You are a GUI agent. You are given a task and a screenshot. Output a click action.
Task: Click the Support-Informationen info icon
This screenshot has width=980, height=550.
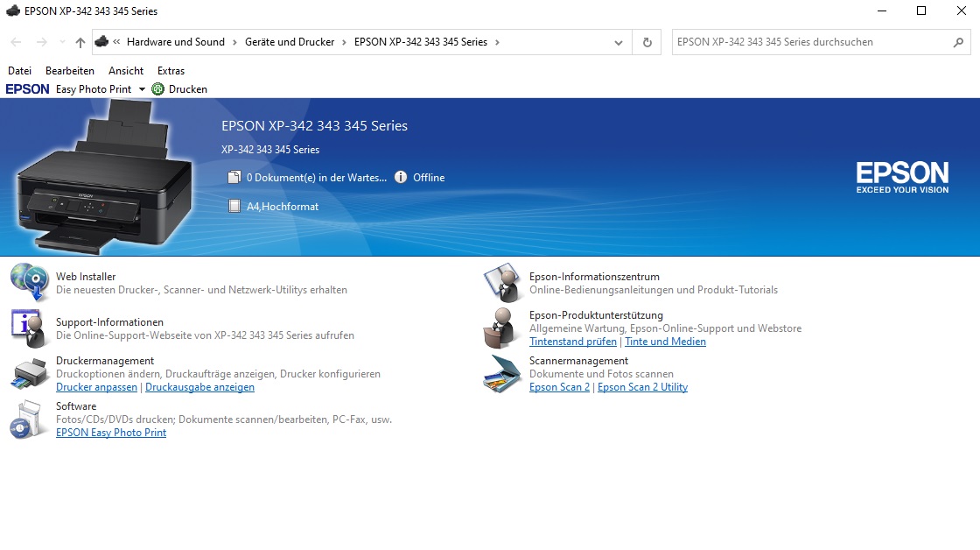tap(30, 328)
